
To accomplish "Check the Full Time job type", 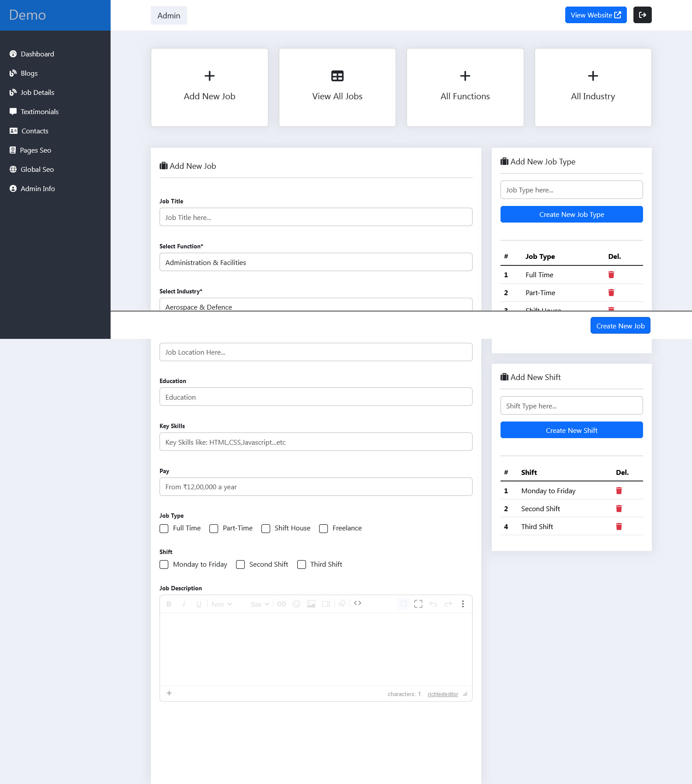I will coord(164,528).
